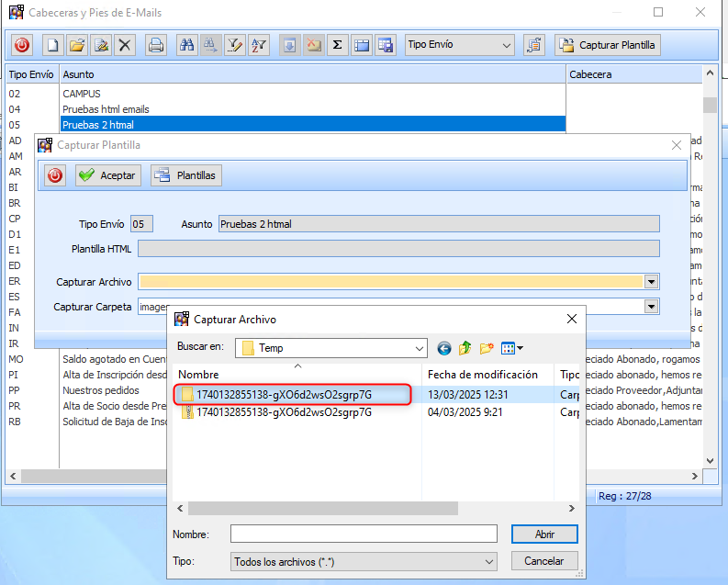Click the delete X icon in main toolbar
Image resolution: width=728 pixels, height=585 pixels.
point(125,45)
